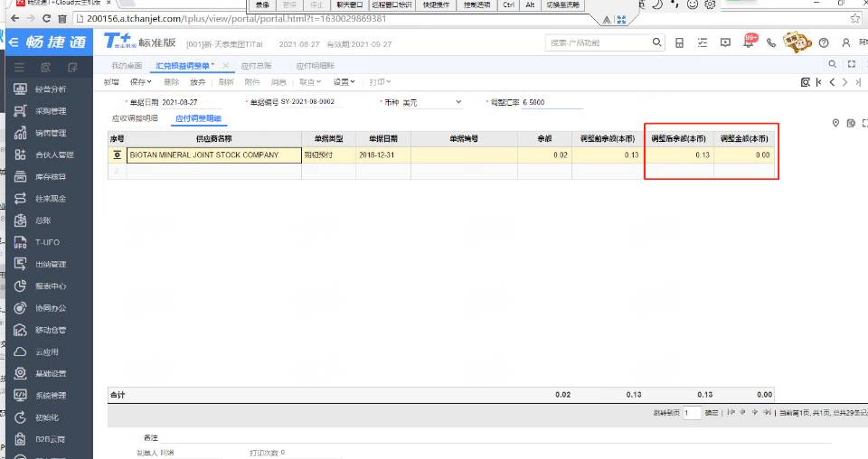Click the 调整后余额(本币) column header

coord(679,139)
